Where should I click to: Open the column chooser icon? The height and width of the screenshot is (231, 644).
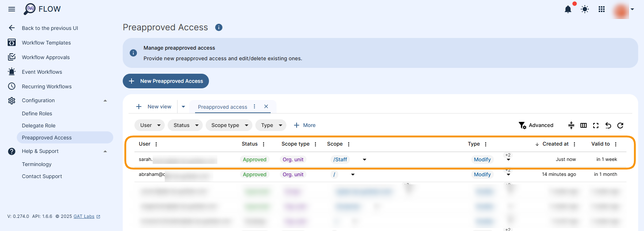click(583, 126)
